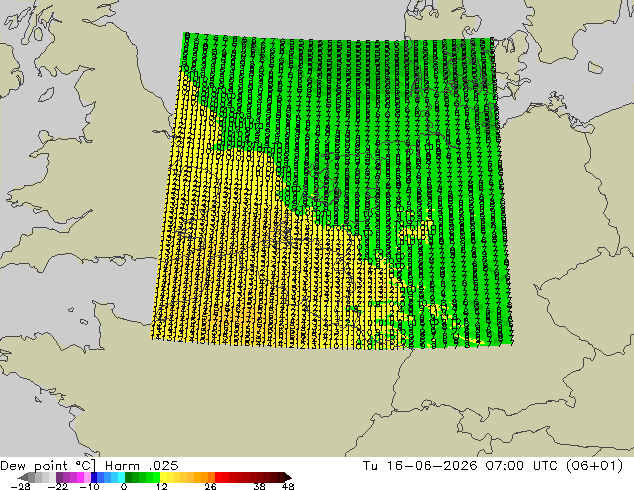Screen dimensions: 634x490
Task: Select the bright red swatch at 26
Action: coord(218,477)
